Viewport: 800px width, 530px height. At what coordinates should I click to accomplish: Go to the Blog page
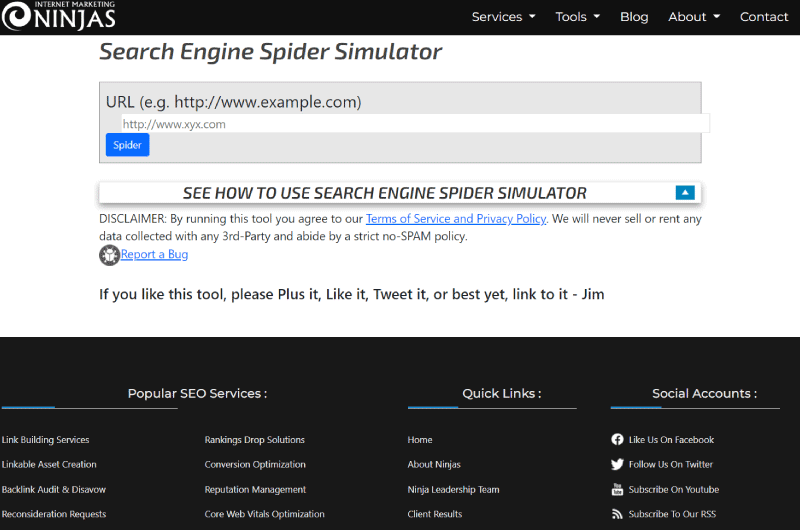634,17
